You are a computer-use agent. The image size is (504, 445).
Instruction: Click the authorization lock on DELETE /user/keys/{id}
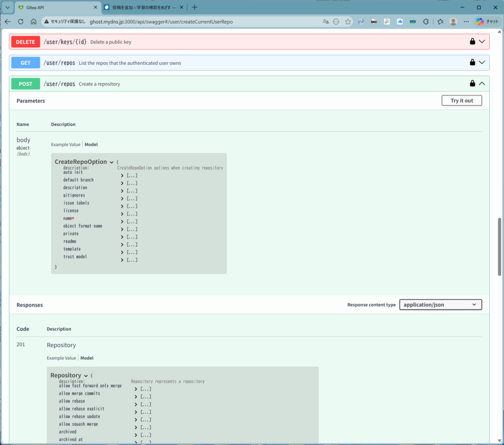coord(472,42)
